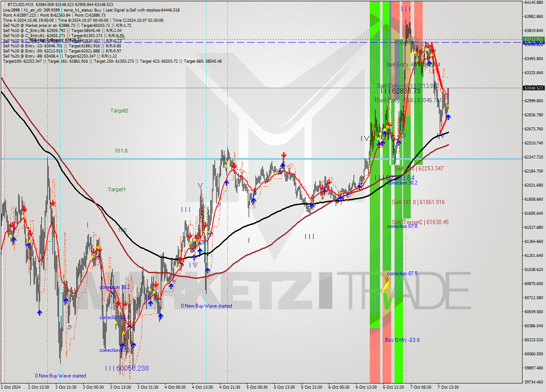Click '0 New Buy Wave started' near 2 Oct

point(61,376)
